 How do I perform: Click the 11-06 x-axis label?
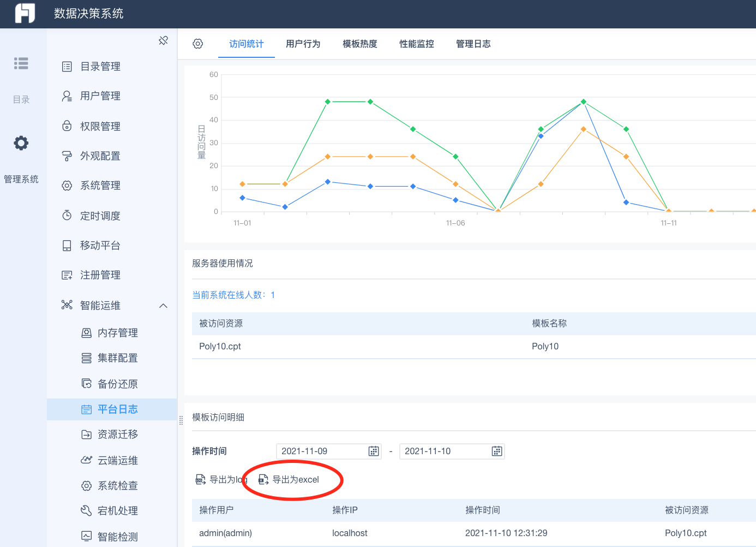[x=455, y=223]
